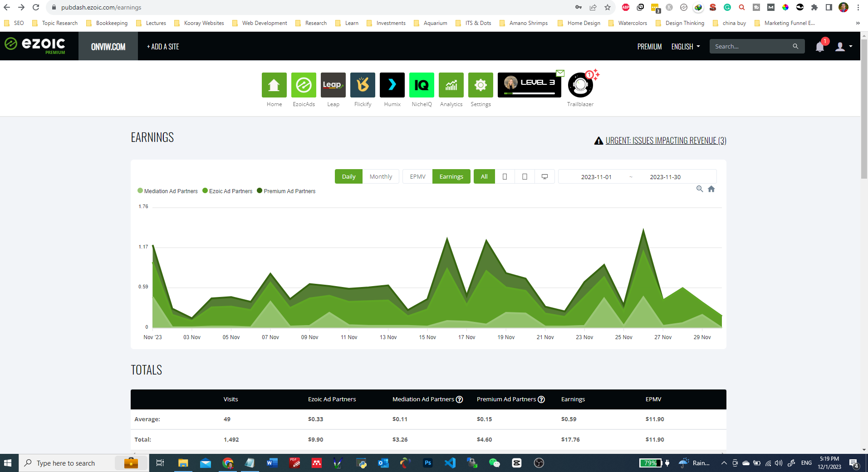Open the Leap app icon
This screenshot has height=472, width=868.
tap(333, 85)
